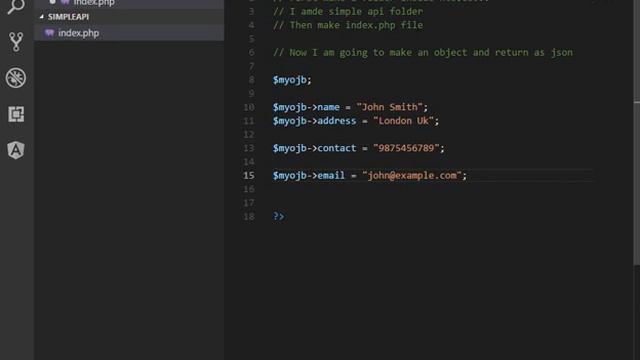Image resolution: width=640 pixels, height=360 pixels.
Task: Click line number 15 in the gutter
Action: [249, 176]
